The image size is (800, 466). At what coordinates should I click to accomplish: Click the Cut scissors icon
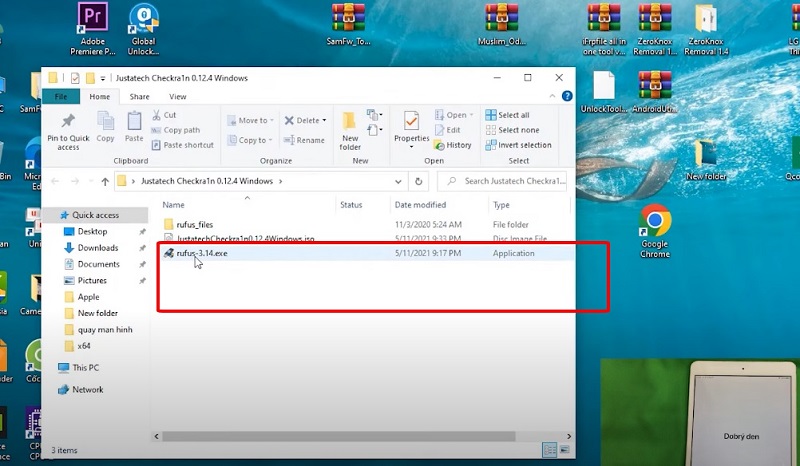point(156,115)
